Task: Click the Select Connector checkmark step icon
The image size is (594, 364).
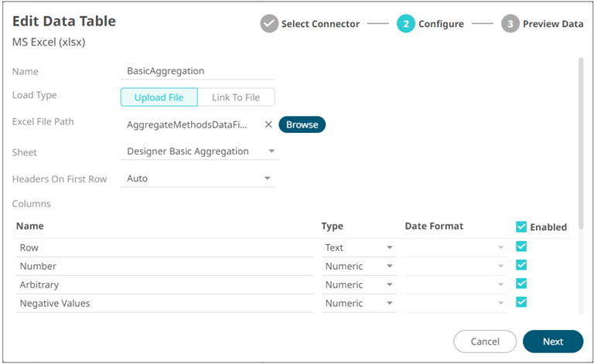Action: pos(269,24)
